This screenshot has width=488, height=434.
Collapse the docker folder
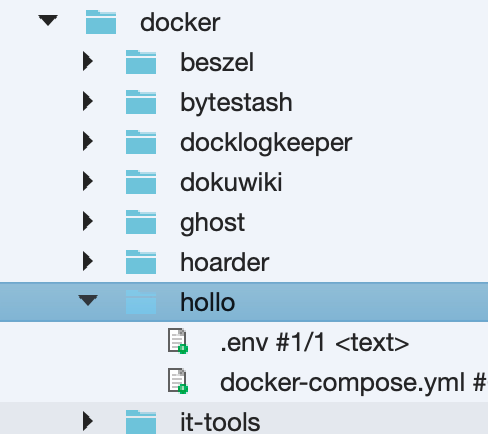pyautogui.click(x=48, y=20)
